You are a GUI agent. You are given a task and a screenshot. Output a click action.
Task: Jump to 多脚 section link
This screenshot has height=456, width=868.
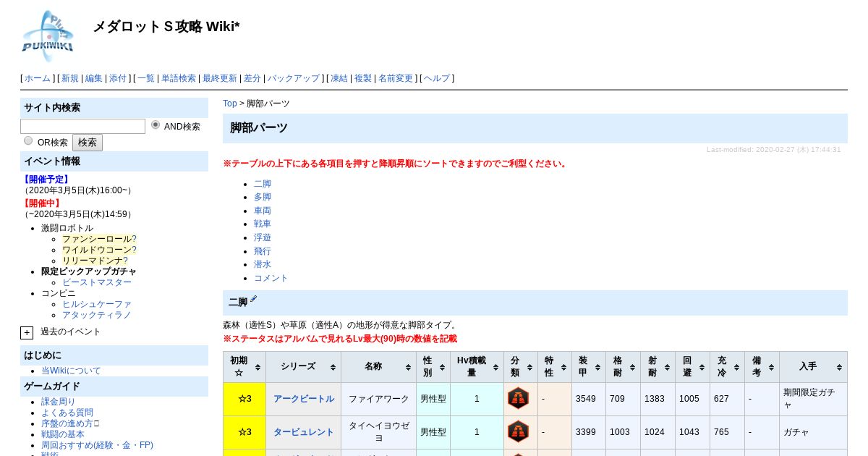click(x=263, y=197)
